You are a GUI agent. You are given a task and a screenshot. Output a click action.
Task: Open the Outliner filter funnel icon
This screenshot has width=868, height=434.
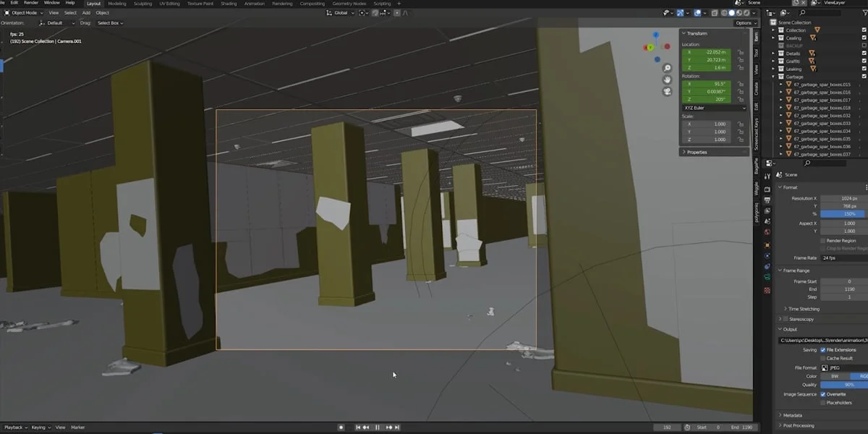click(x=865, y=12)
